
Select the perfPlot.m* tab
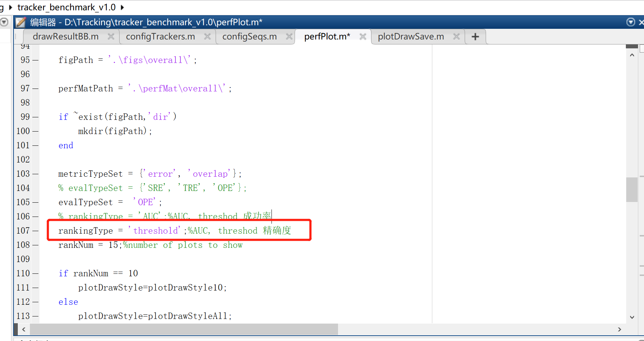[327, 37]
